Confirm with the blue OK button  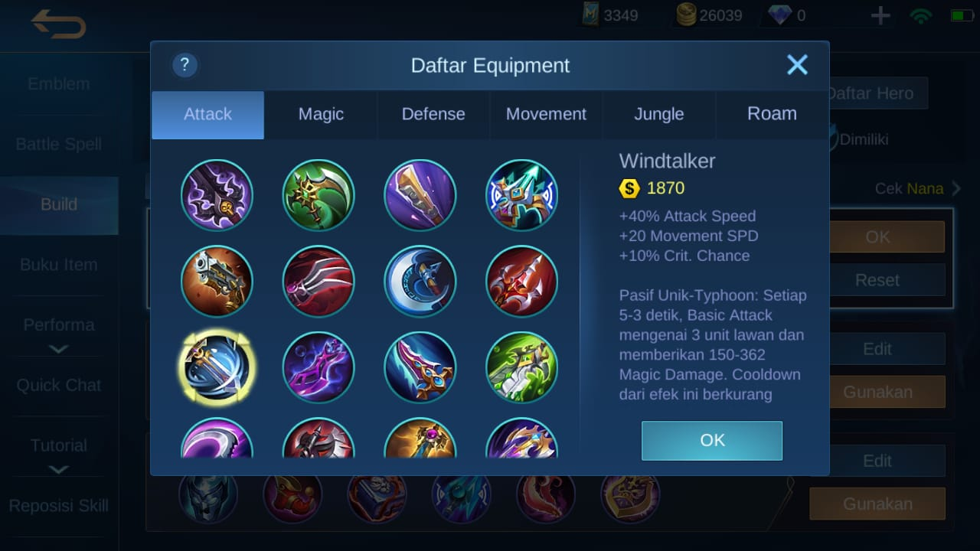click(x=712, y=440)
